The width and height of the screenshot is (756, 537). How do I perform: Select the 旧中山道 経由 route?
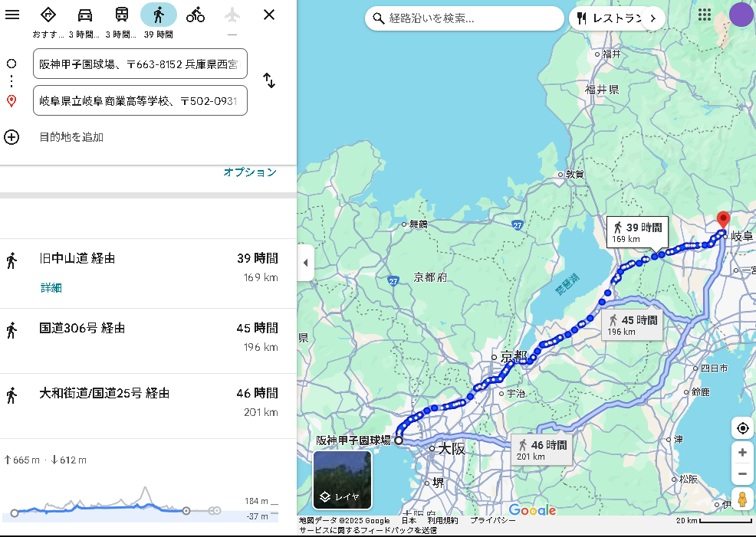(x=148, y=273)
